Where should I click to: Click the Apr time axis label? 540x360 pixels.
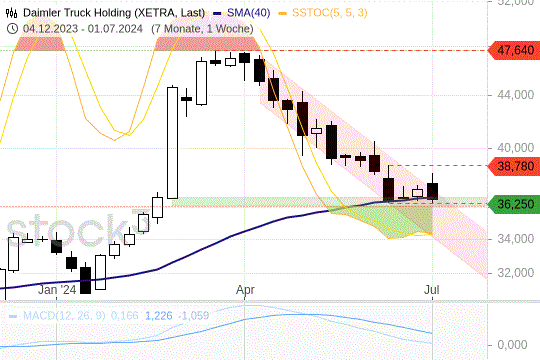tap(245, 290)
